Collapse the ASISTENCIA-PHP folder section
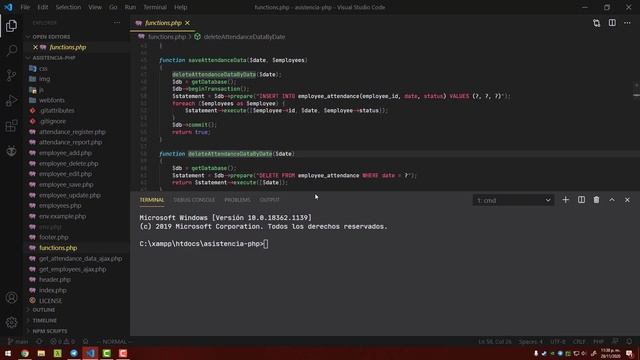Image resolution: width=640 pixels, height=360 pixels. [x=53, y=58]
